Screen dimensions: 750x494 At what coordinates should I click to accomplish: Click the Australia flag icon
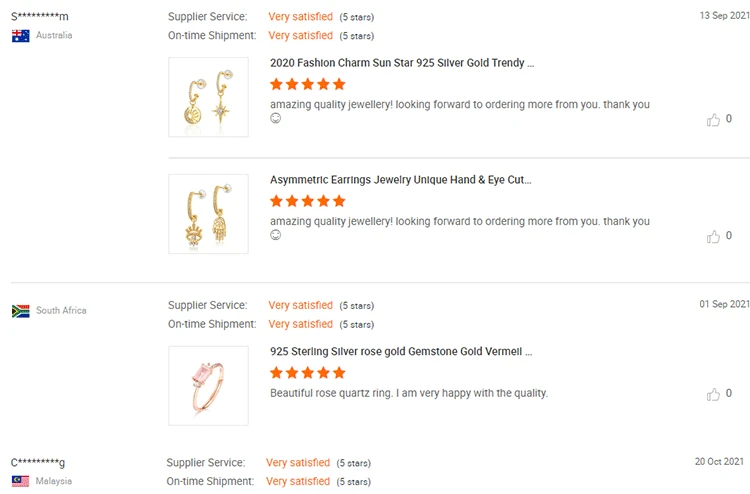pos(20,36)
